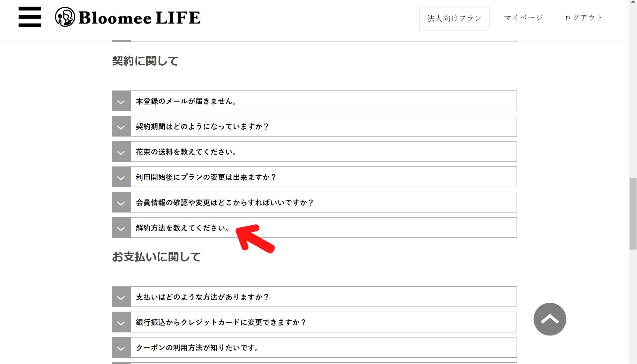
Task: Expand chevron for 解約方法を教えてください
Action: (x=121, y=228)
